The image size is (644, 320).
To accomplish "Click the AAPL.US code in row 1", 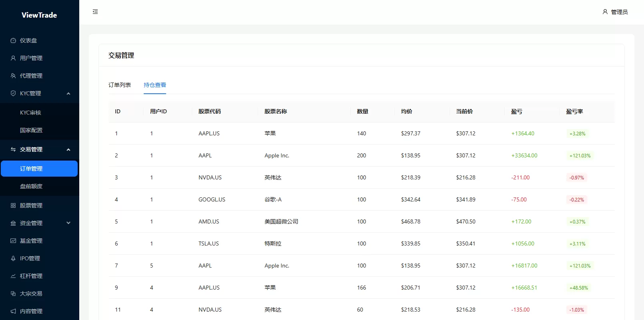I will tap(209, 133).
